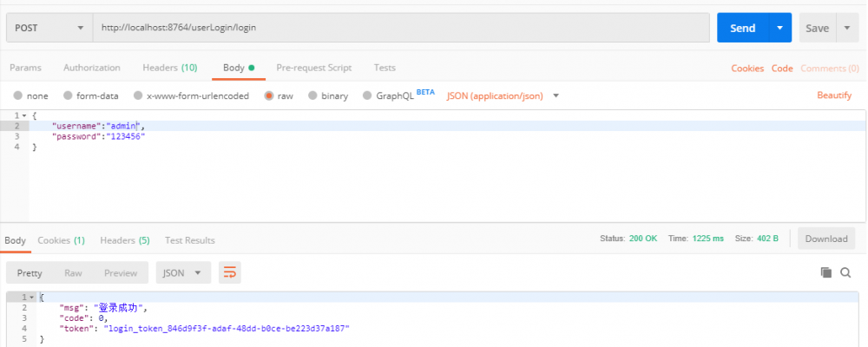The image size is (868, 347).
Task: Toggle line wrap icon in response
Action: 229,272
